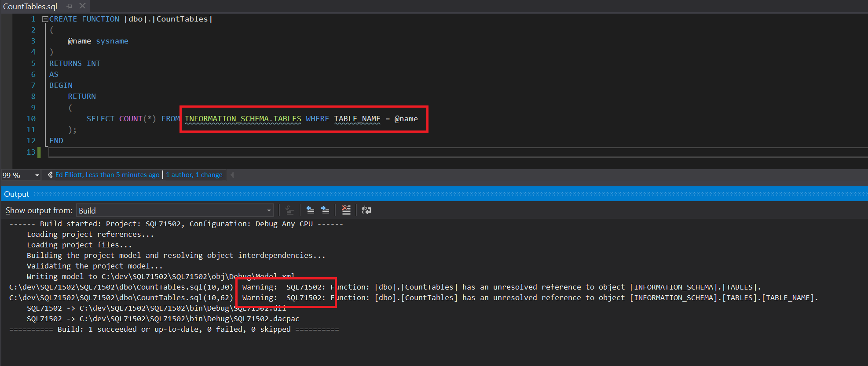Image resolution: width=868 pixels, height=366 pixels.
Task: Click the Find Message in Code icon
Action: tap(289, 210)
